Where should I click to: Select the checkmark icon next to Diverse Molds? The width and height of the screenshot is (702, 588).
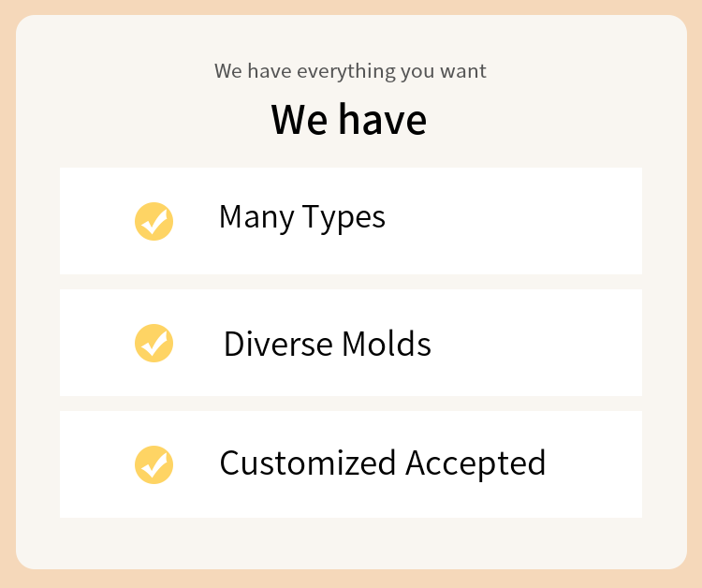154,343
